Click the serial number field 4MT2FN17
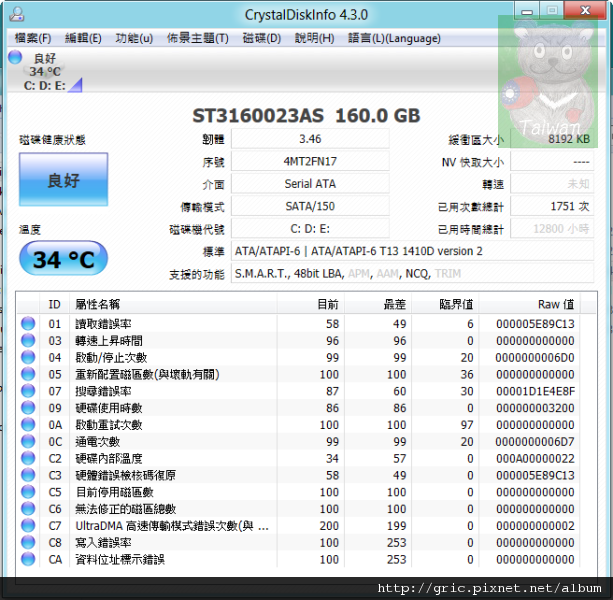Image resolution: width=613 pixels, height=600 pixels. 310,161
